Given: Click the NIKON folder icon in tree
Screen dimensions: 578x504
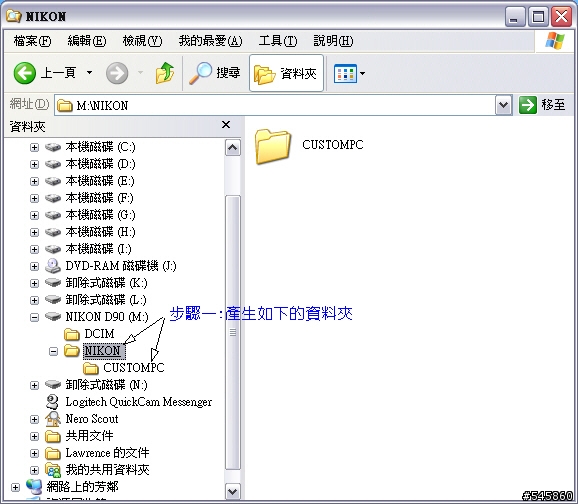Looking at the screenshot, I should (72, 350).
